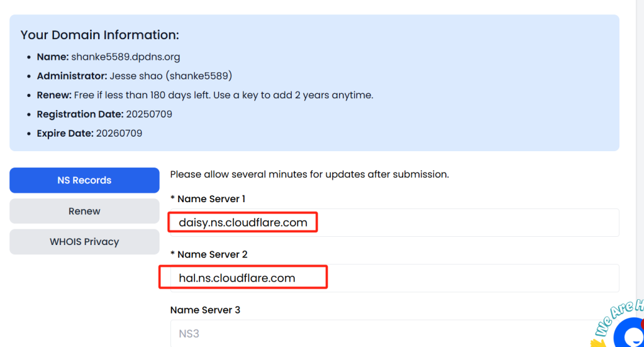
Task: Click the bold 'Expire Date:' label
Action: pyautogui.click(x=65, y=134)
